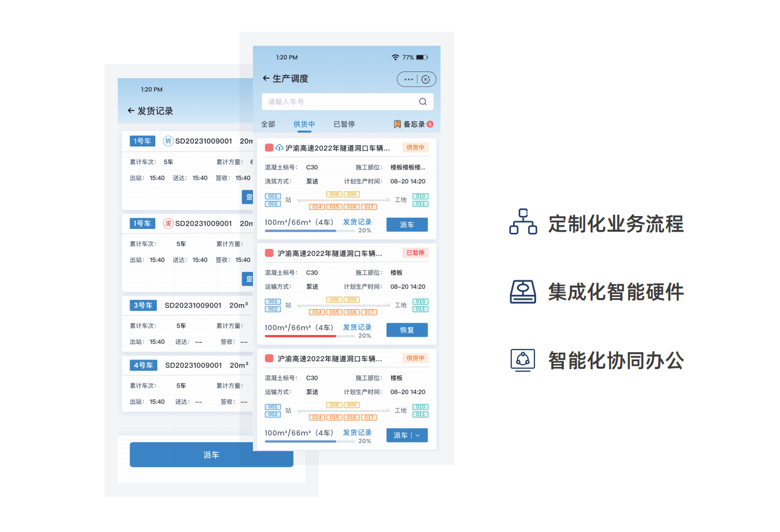Select truck tag 010 in third card
Viewport: 780px width, 532px height.
click(x=420, y=407)
